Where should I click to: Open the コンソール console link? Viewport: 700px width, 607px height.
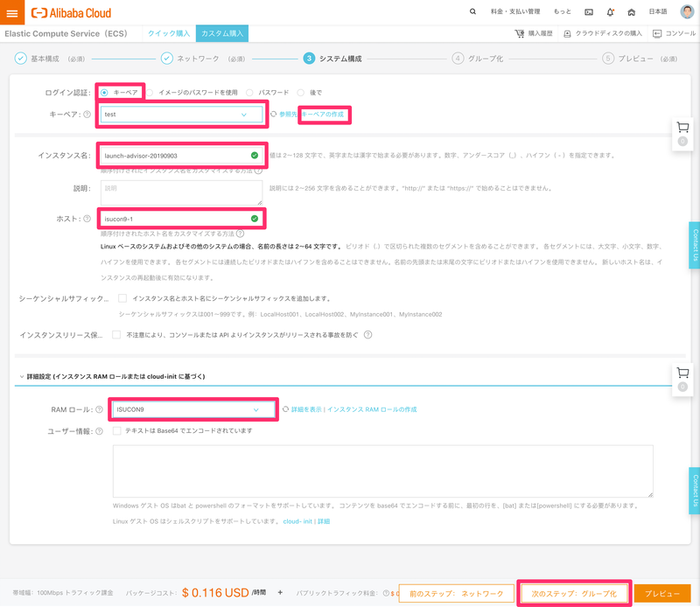(x=674, y=33)
